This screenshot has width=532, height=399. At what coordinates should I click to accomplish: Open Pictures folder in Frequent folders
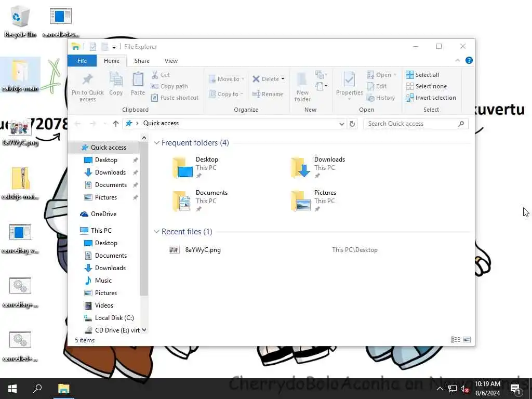coord(314,201)
